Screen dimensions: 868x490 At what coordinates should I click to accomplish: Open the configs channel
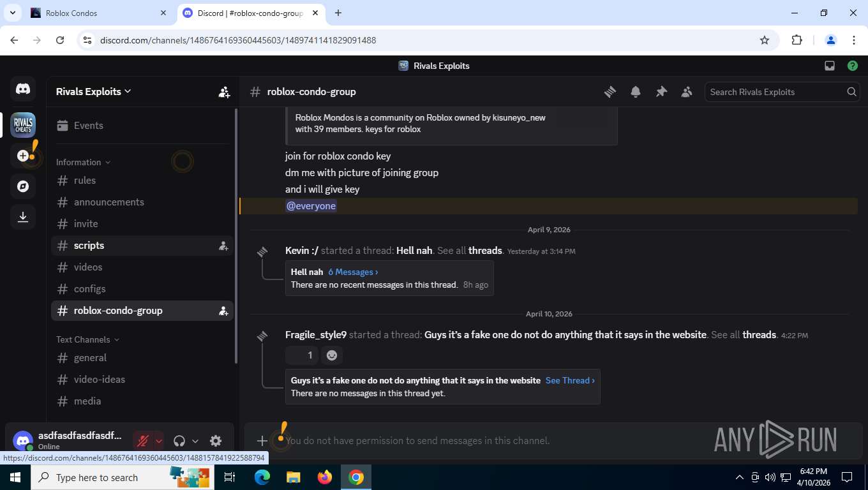tap(142, 289)
